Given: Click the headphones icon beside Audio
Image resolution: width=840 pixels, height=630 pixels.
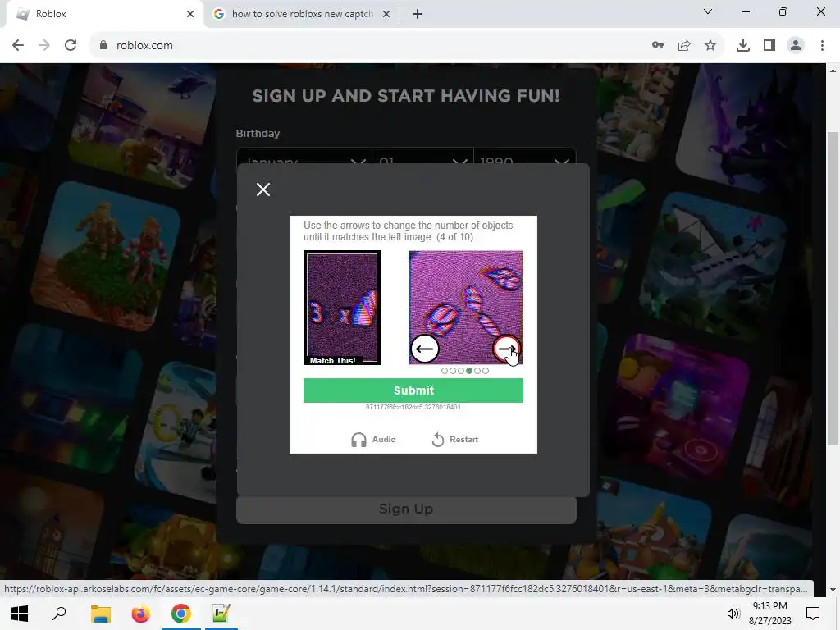Looking at the screenshot, I should 358,440.
